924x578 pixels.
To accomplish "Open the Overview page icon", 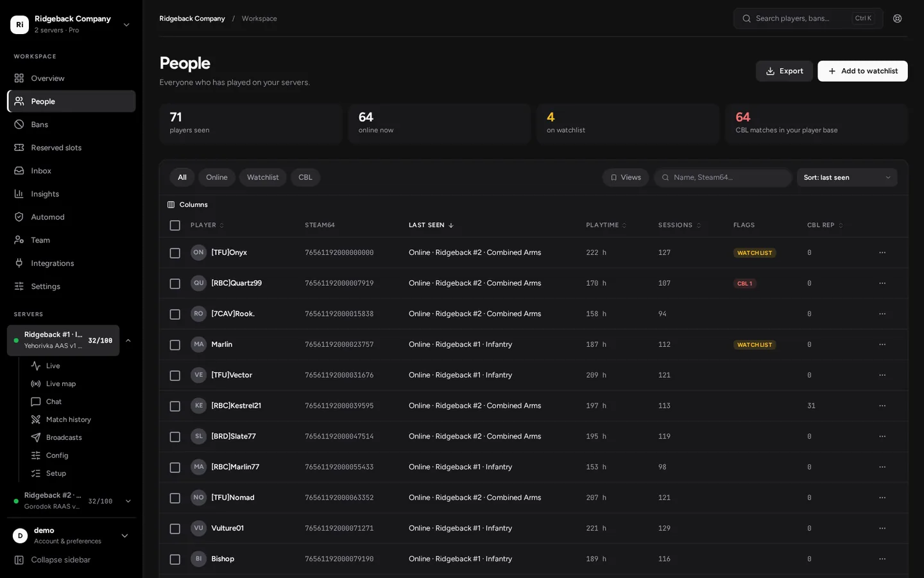I will (x=19, y=78).
